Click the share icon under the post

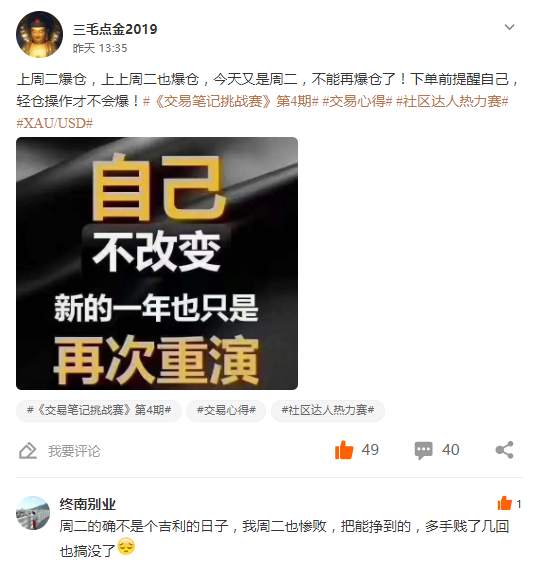click(x=505, y=450)
